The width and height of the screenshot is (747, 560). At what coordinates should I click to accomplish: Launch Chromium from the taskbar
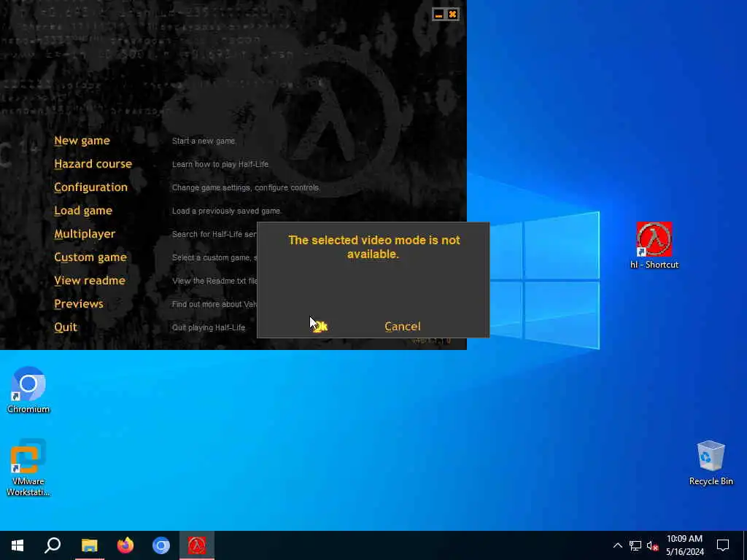[x=161, y=545]
